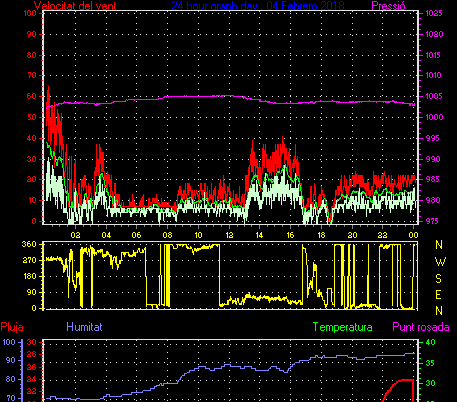Click the 00 hour mark at axis end
The height and width of the screenshot is (402, 457).
[x=413, y=235]
